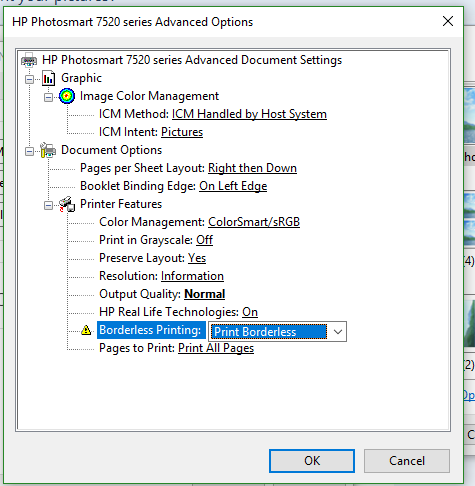Viewport: 475px width, 486px height.
Task: Click the Pages to Print label
Action: [137, 348]
